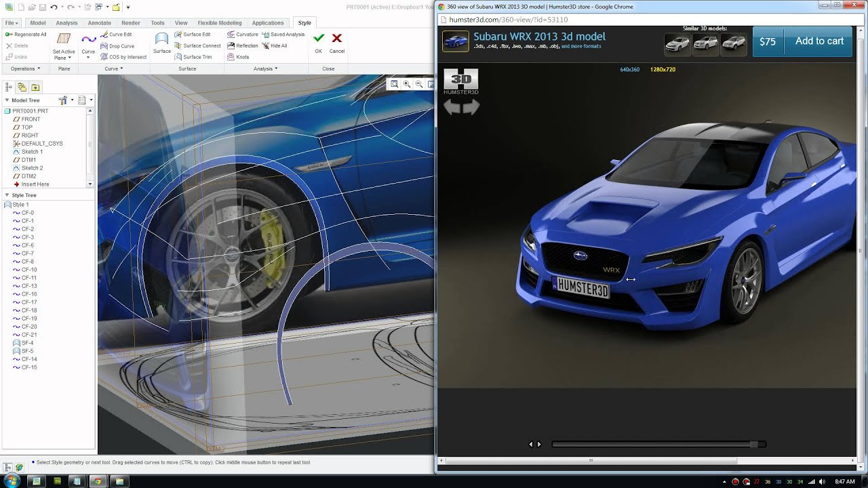
Task: Collapse the Model Tree section
Action: [x=7, y=100]
